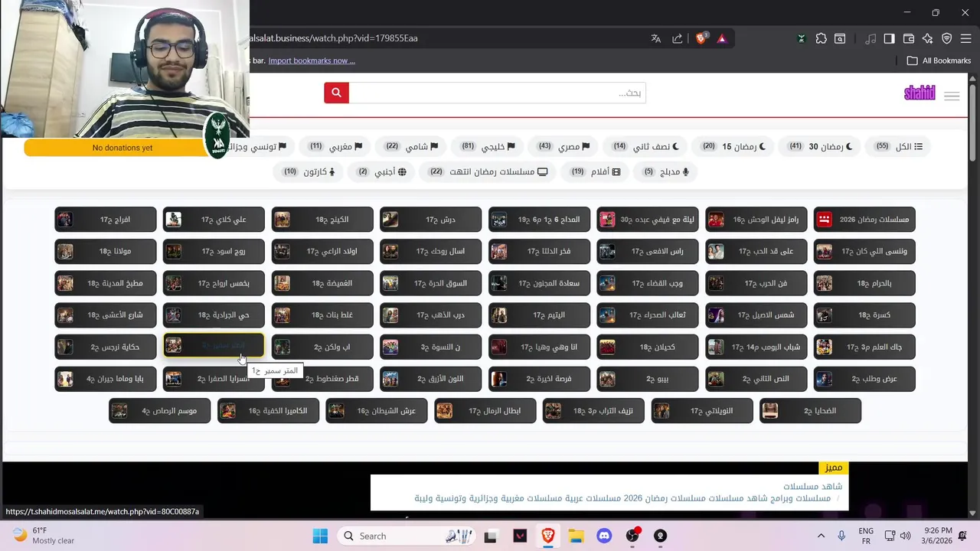Viewport: 980px width, 551px height.
Task: Click the browser address bar URL
Action: [x=334, y=38]
